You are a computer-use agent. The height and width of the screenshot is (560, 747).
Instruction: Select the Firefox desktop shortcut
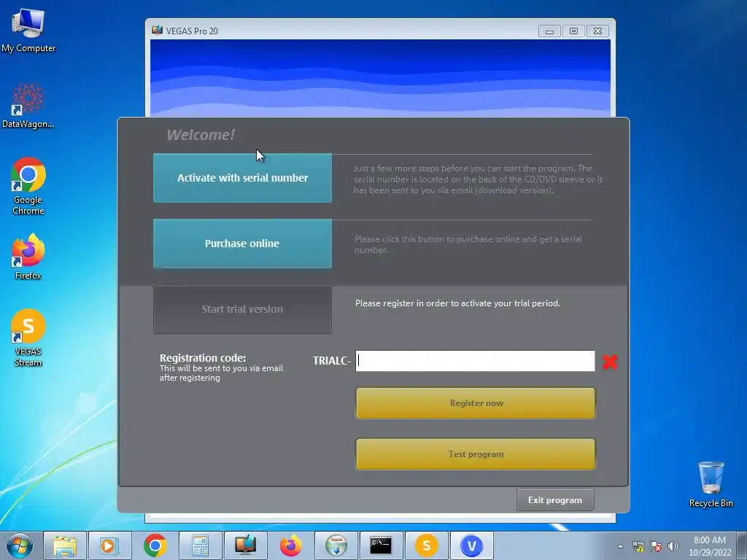28,257
